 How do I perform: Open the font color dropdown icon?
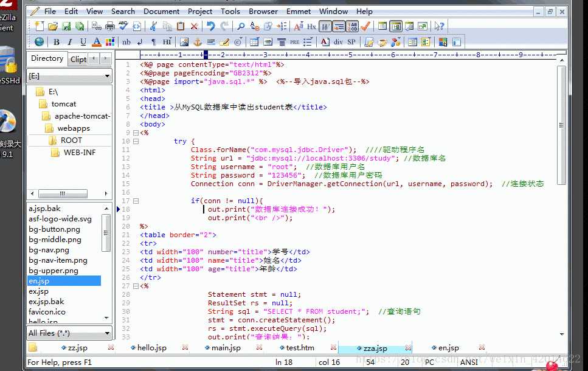(97, 42)
